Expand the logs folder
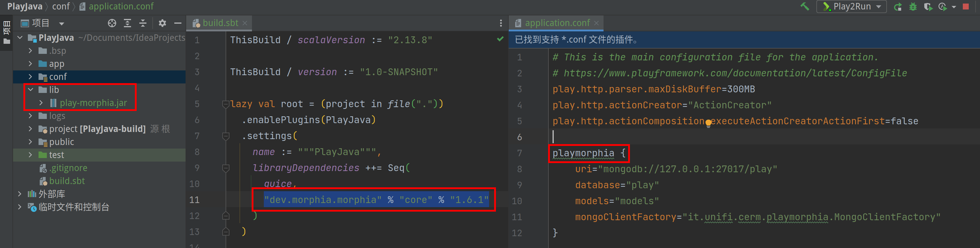The width and height of the screenshot is (980, 248). [x=31, y=116]
